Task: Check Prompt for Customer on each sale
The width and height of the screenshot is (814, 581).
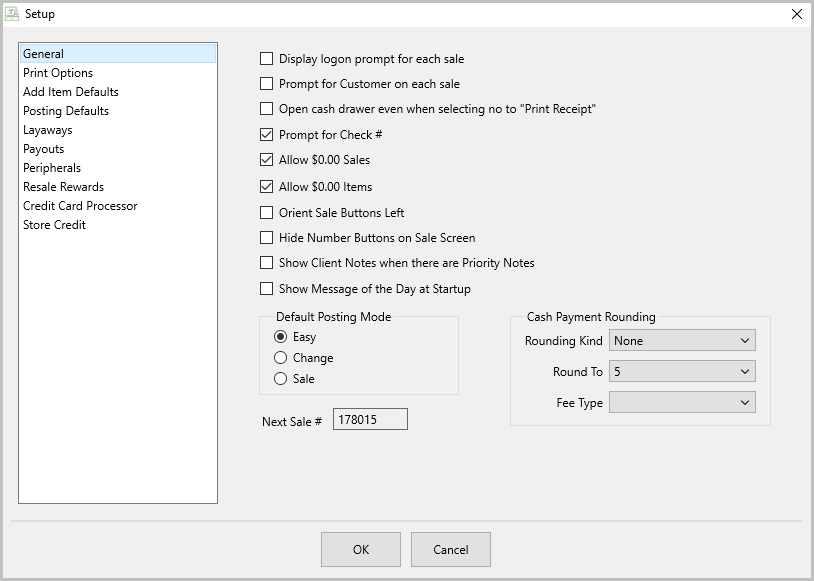Action: click(266, 84)
